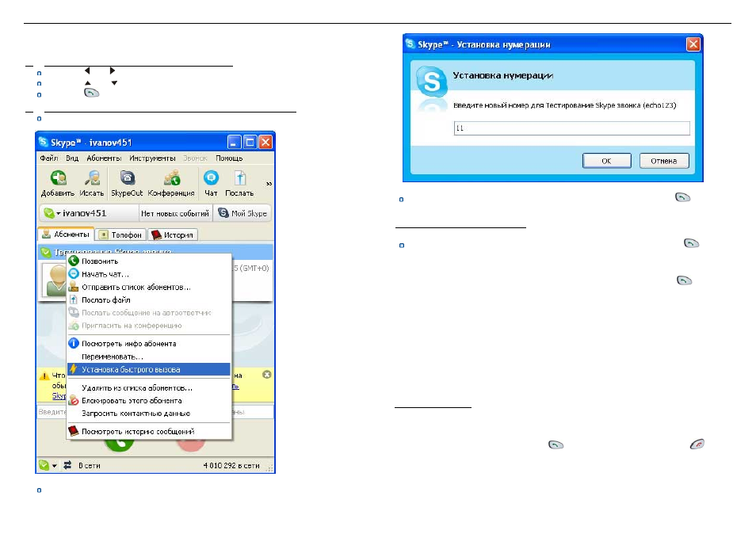Choose Послать файл in context menu

pyautogui.click(x=148, y=300)
